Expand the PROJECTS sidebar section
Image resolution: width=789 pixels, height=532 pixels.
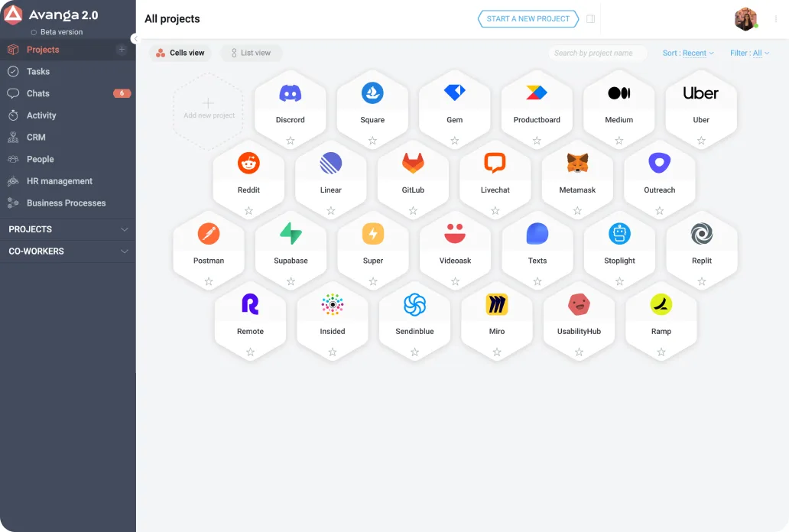pos(68,229)
